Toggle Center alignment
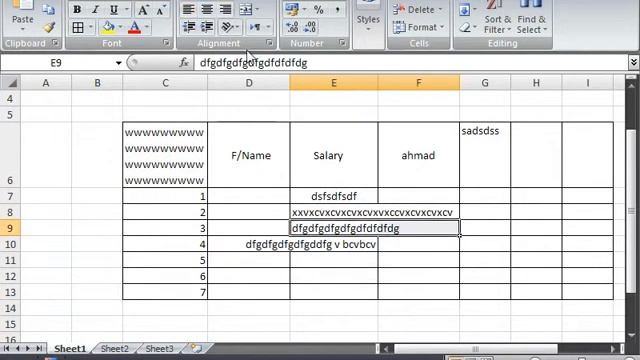 click(207, 9)
